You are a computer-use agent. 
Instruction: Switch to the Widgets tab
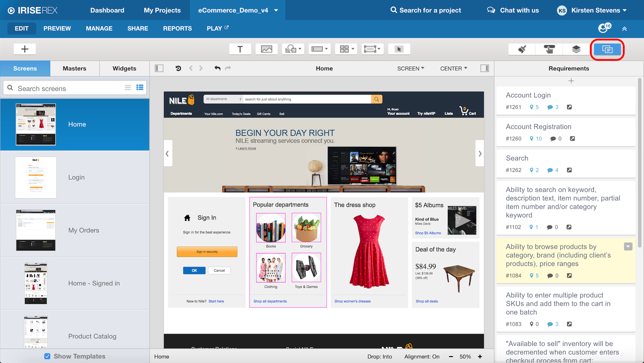tap(124, 68)
